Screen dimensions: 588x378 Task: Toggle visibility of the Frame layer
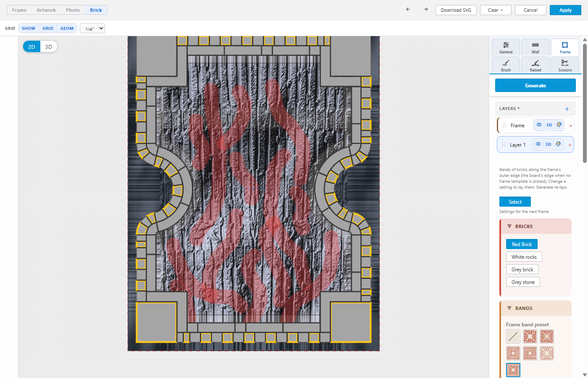539,125
